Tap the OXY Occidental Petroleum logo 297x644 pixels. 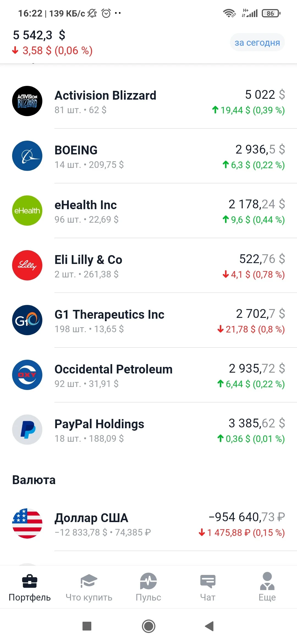coord(27,375)
